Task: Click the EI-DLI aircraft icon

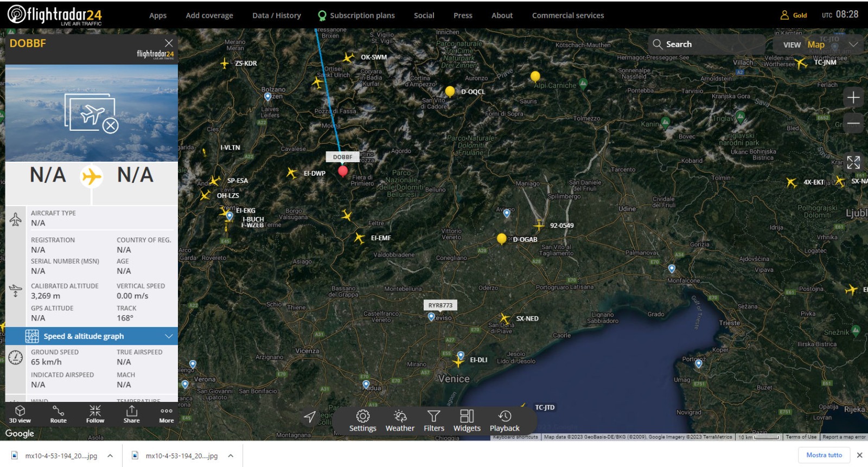Action: (x=458, y=361)
